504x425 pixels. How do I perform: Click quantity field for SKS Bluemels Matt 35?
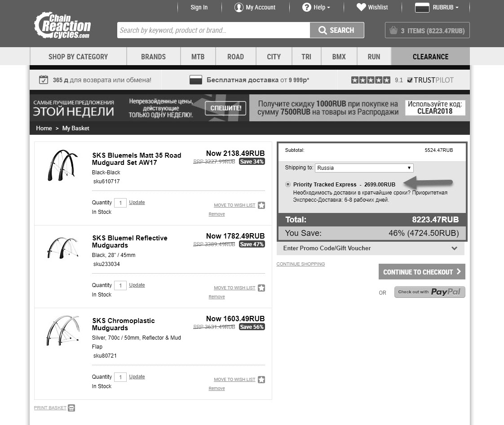point(120,203)
